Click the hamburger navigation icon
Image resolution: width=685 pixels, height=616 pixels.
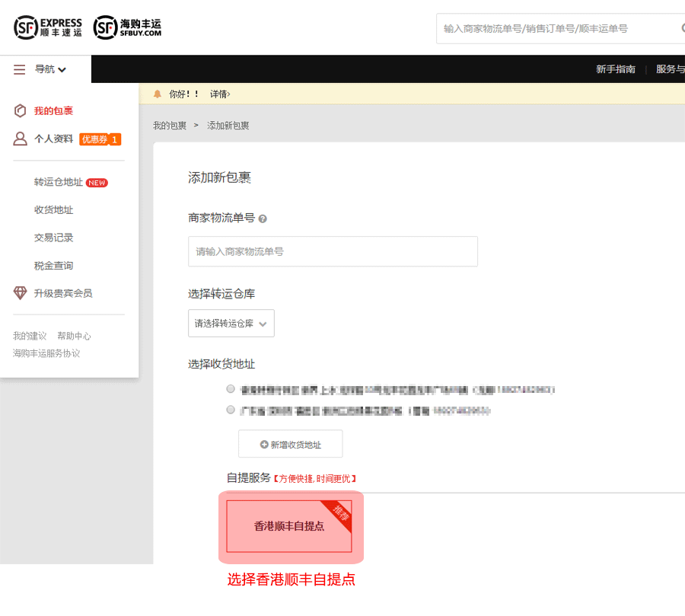tap(20, 69)
